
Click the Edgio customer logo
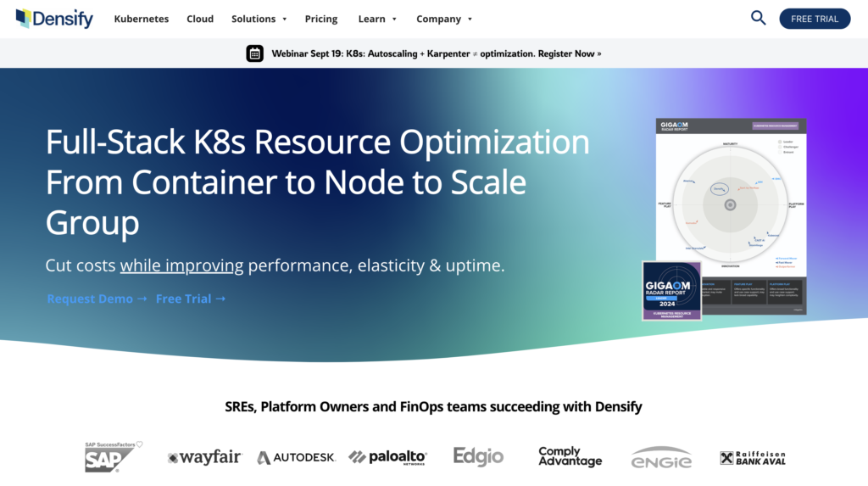click(478, 456)
